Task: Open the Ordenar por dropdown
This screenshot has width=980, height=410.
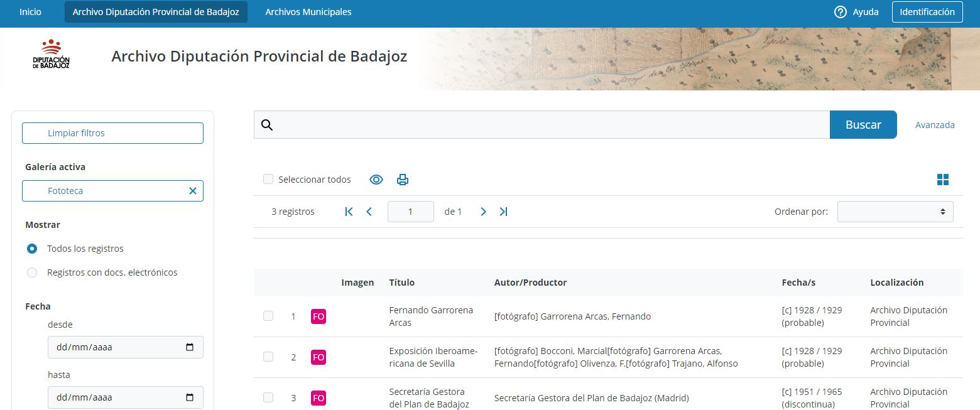Action: pos(895,212)
